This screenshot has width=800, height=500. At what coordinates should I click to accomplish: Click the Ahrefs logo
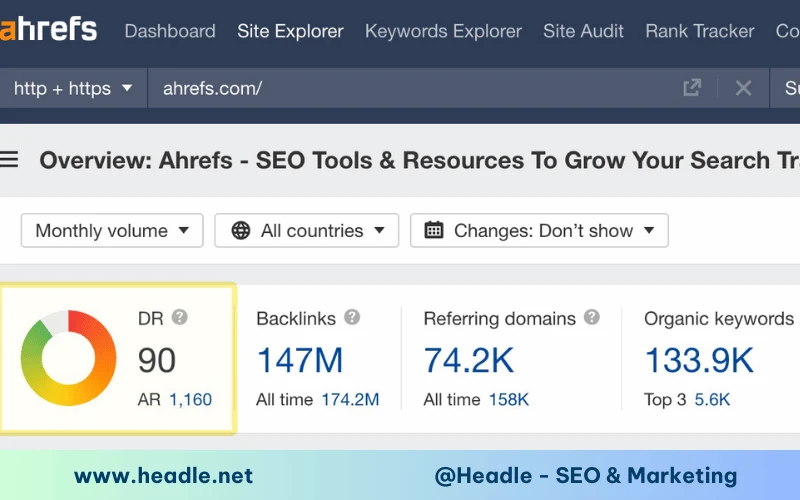[x=48, y=30]
